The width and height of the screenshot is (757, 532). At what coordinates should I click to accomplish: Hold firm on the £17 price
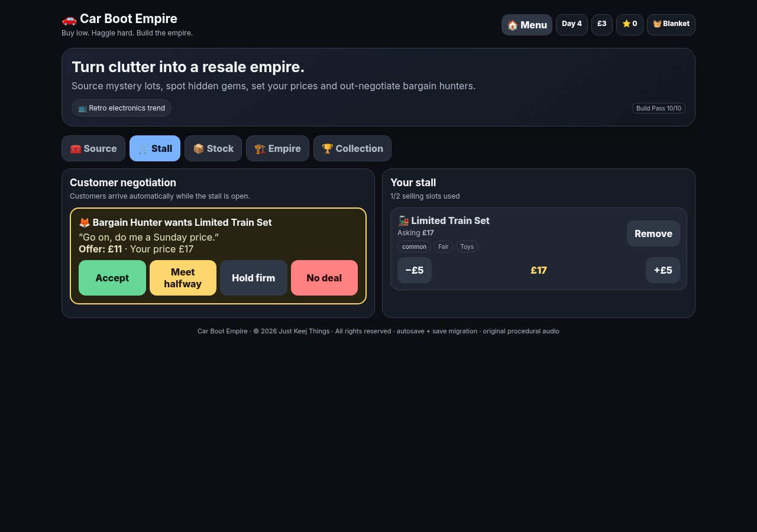(254, 278)
